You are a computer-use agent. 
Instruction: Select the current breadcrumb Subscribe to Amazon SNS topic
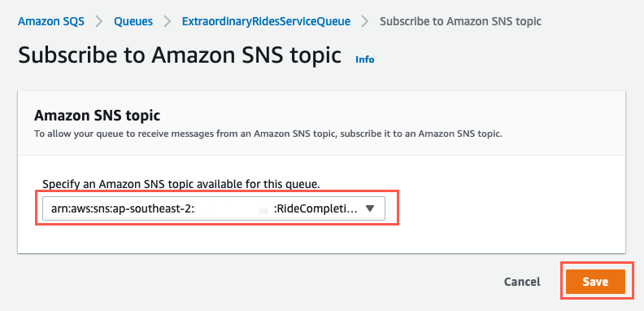point(460,21)
